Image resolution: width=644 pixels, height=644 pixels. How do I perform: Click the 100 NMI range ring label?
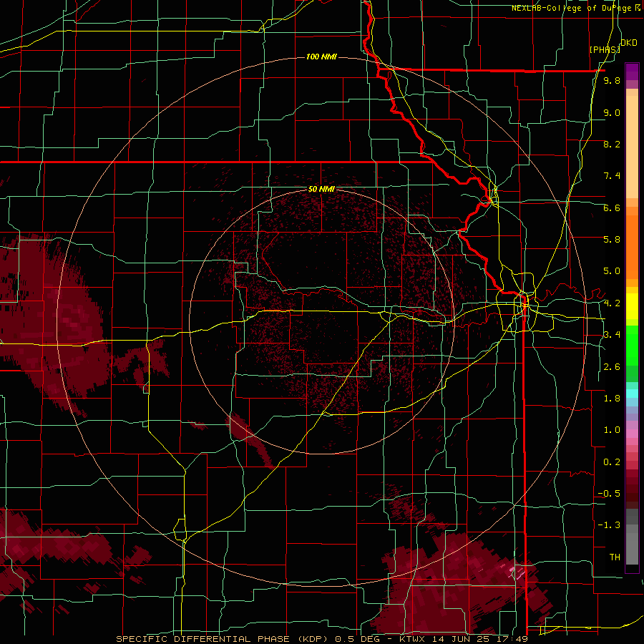tap(321, 57)
